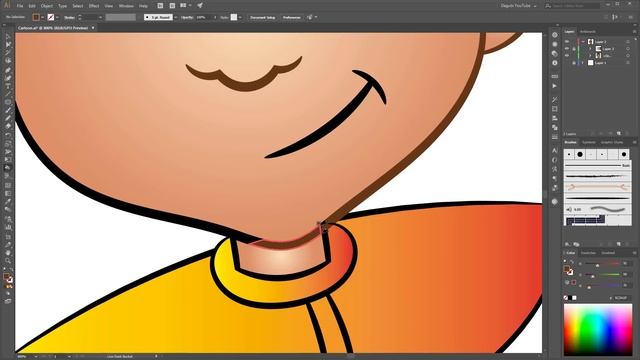Viewport: 640px width, 360px height.
Task: Select the Hand tool
Action: click(8, 253)
